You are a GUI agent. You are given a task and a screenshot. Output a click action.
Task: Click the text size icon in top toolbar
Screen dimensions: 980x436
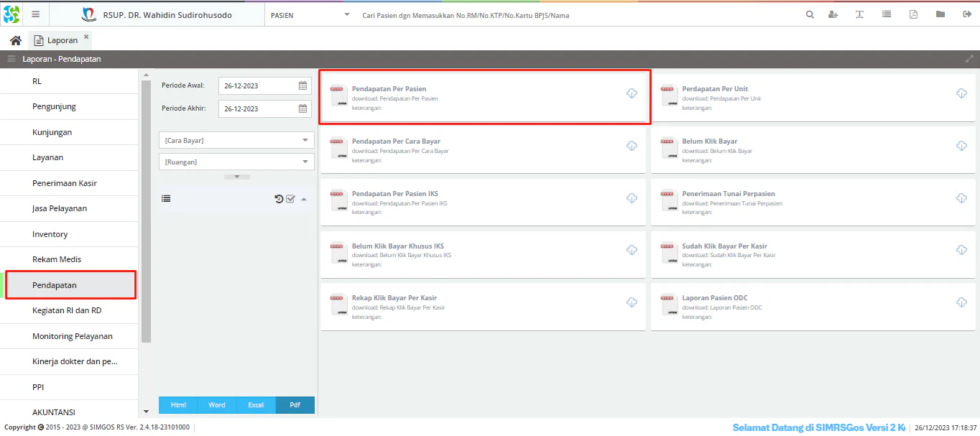859,14
